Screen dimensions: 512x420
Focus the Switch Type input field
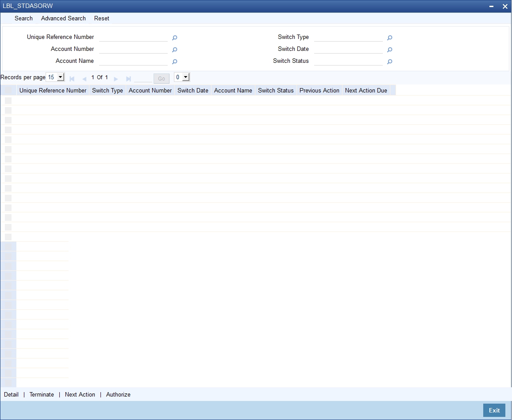click(348, 37)
